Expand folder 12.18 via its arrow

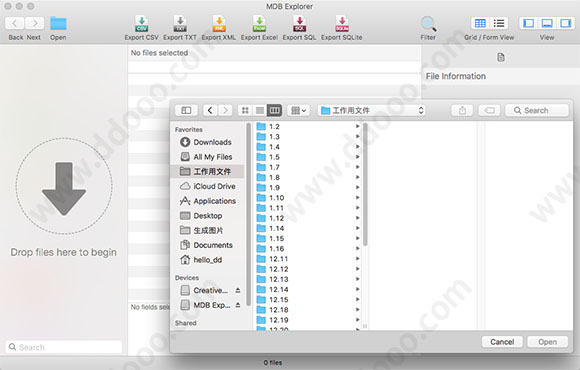pos(357,310)
